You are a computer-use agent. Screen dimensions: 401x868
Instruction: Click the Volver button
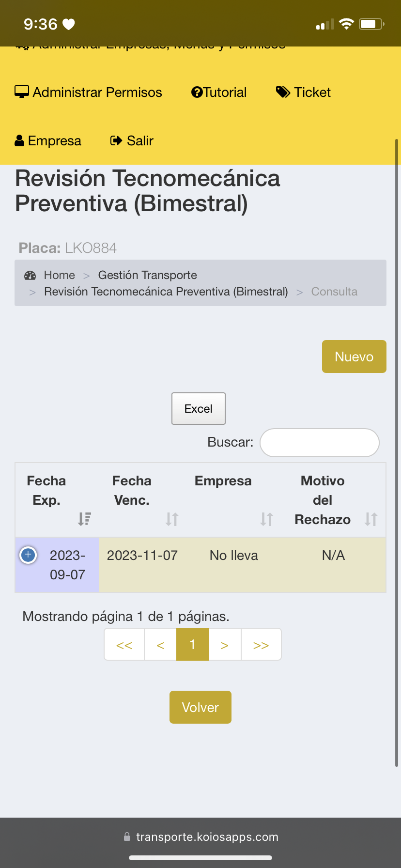[200, 707]
